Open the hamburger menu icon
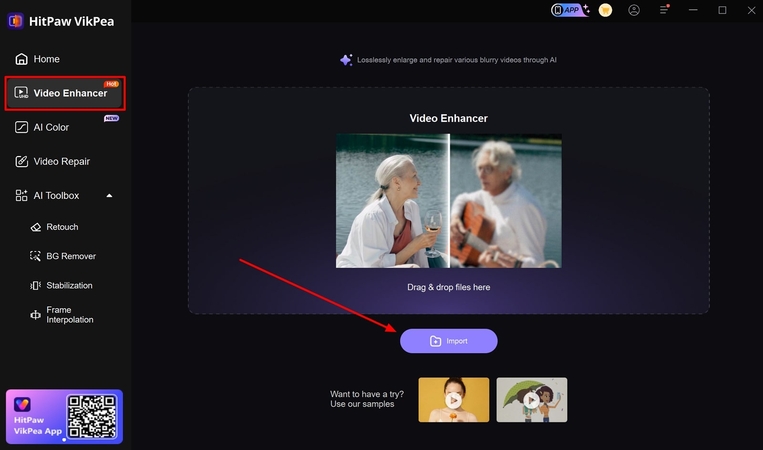763x450 pixels. pos(664,10)
